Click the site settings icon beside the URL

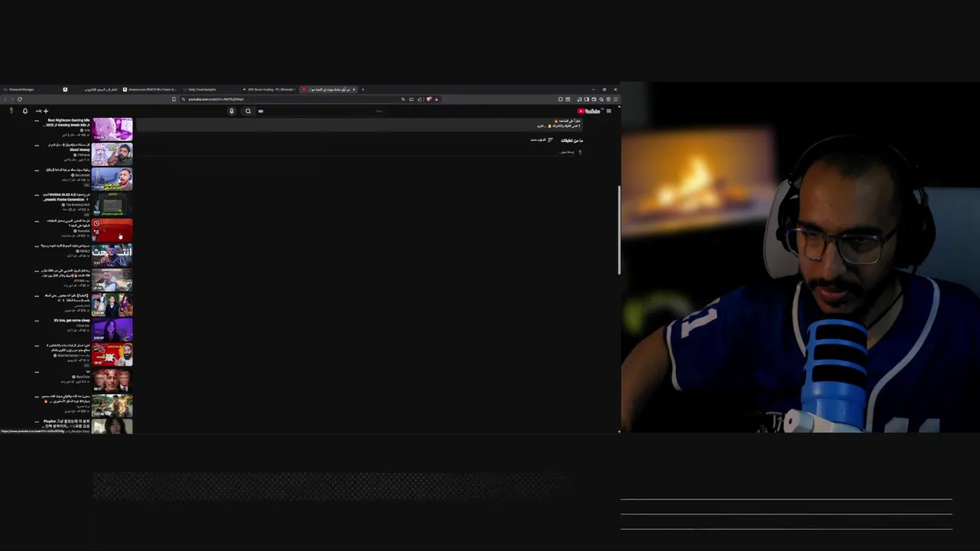(x=184, y=99)
